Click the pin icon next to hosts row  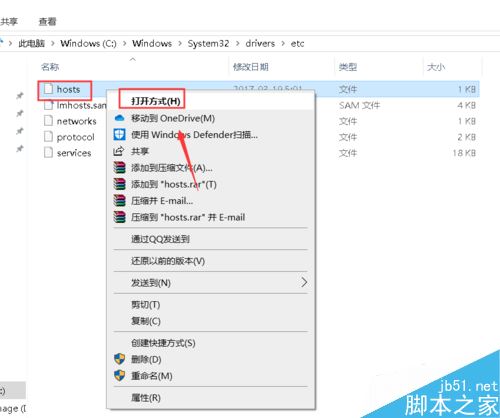tap(20, 96)
